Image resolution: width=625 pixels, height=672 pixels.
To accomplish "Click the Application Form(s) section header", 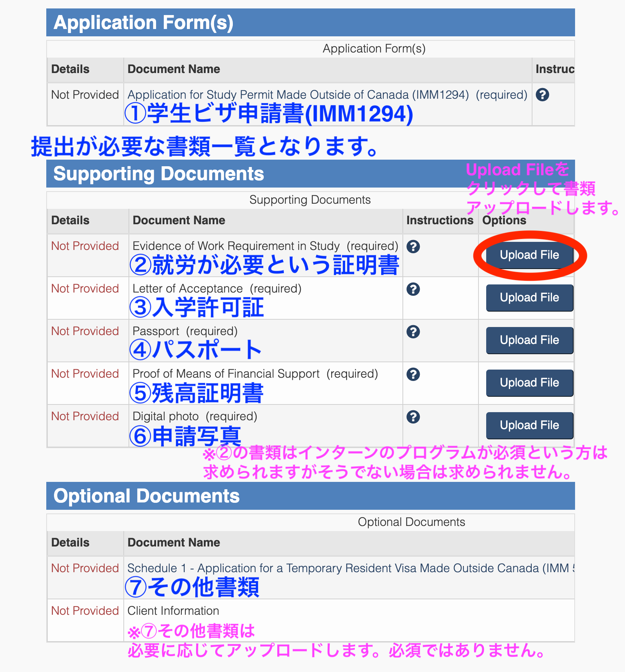I will pyautogui.click(x=143, y=23).
